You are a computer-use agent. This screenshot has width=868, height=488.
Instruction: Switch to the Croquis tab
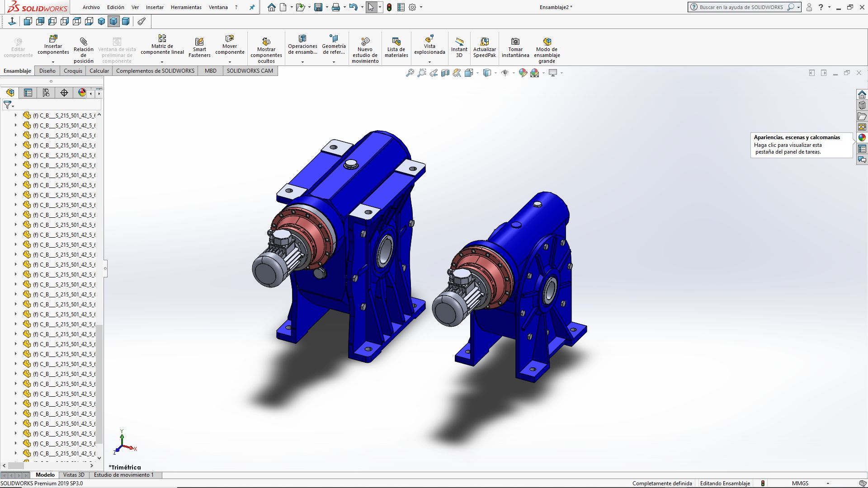click(73, 71)
